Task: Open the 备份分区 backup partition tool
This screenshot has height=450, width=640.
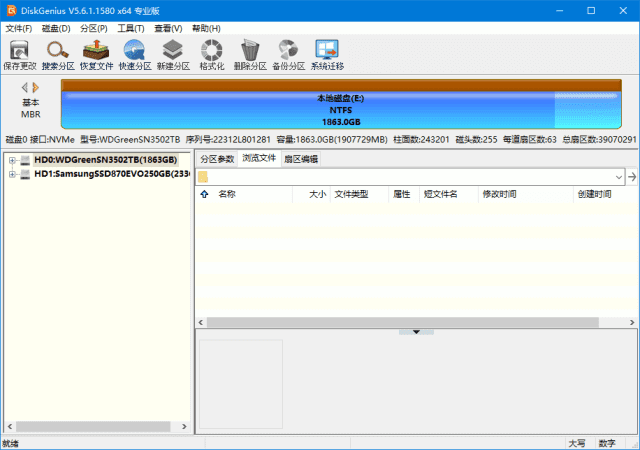Action: (288, 54)
